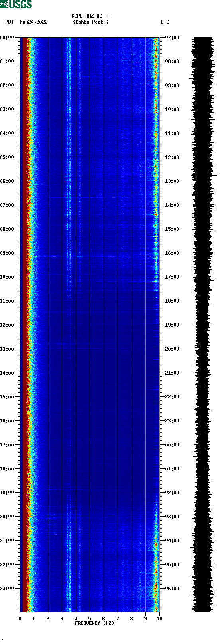Image resolution: width=220 pixels, height=644 pixels.
Task: Click the FREQUENCY (HZ) axis label
Action: (94, 623)
